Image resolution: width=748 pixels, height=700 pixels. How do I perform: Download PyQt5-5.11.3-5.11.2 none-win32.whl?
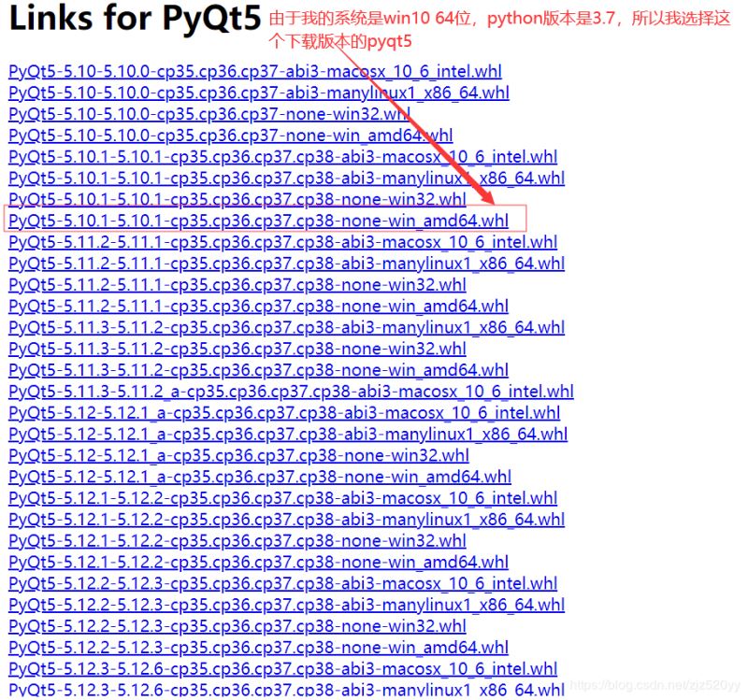point(237,349)
